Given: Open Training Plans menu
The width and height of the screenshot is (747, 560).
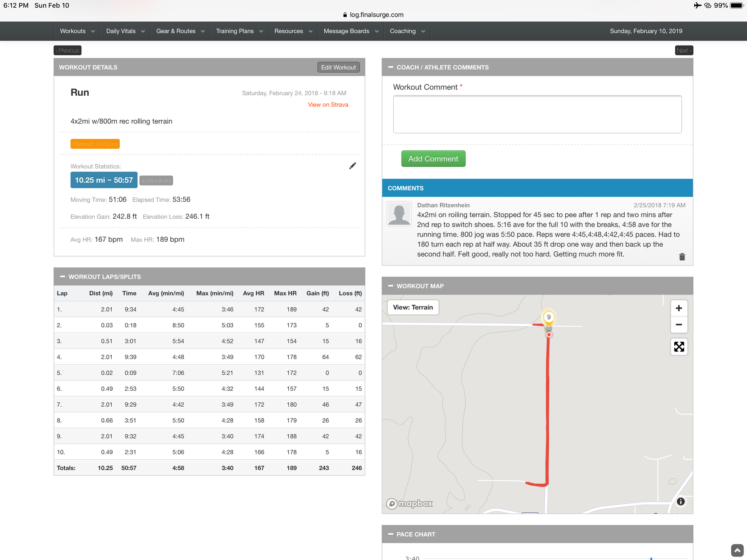Looking at the screenshot, I should tap(239, 31).
